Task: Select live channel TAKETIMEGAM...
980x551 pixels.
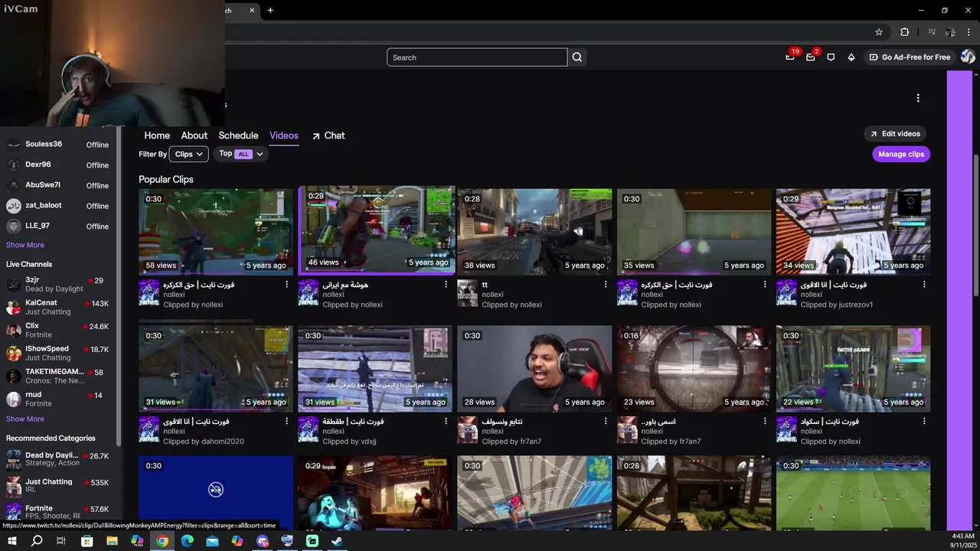Action: 58,376
